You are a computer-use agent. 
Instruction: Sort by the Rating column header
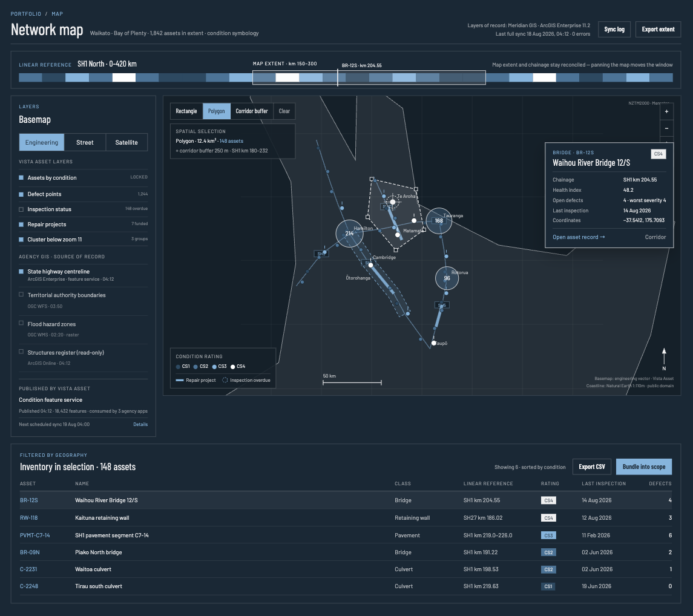(x=550, y=483)
